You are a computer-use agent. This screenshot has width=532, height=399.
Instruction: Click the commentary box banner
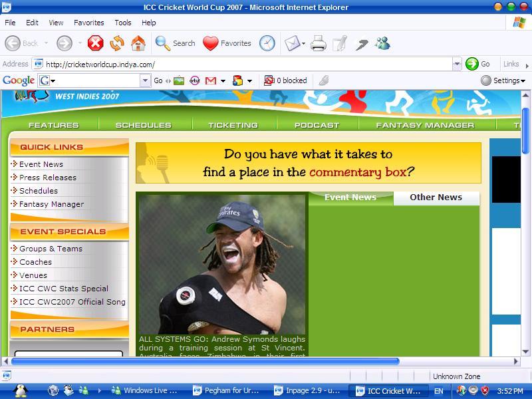coord(309,163)
